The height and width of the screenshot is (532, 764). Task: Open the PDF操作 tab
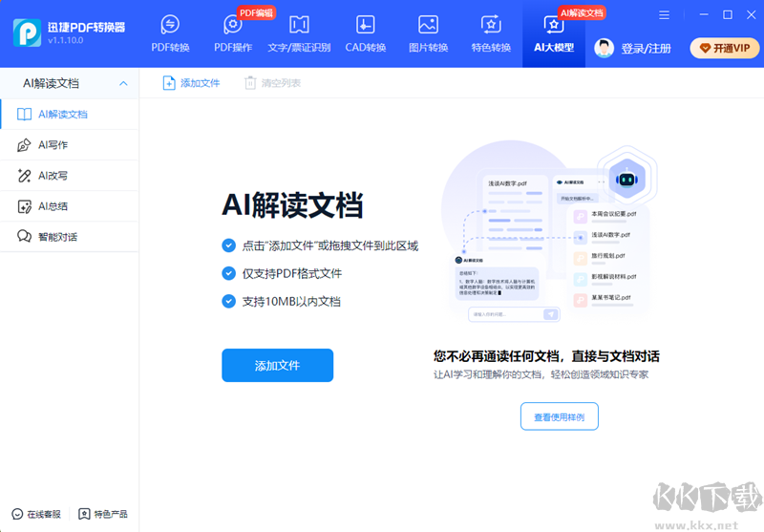[233, 33]
